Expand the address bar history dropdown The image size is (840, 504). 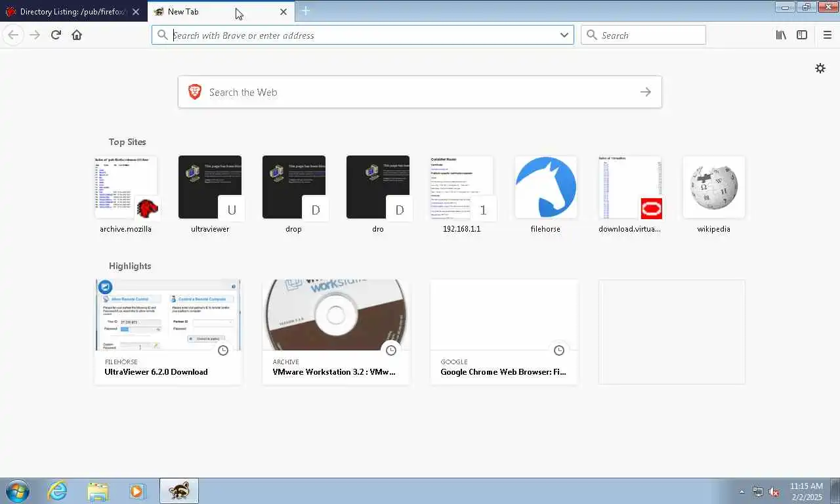564,35
